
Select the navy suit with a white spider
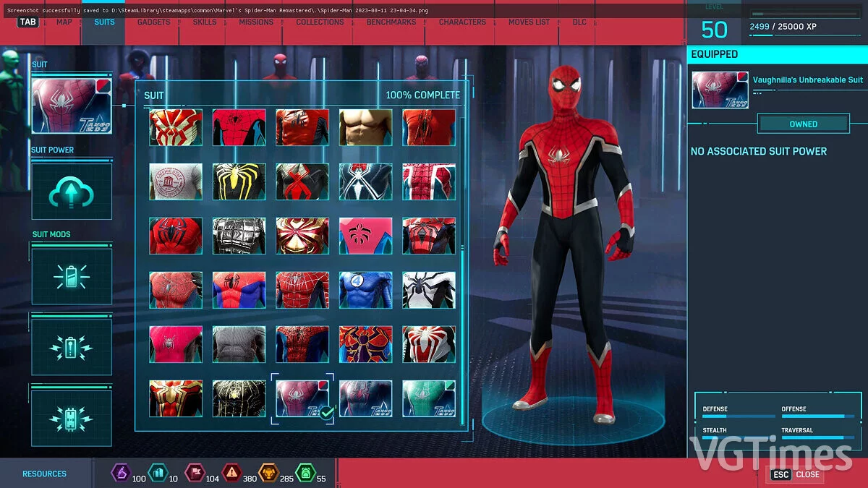pos(366,181)
